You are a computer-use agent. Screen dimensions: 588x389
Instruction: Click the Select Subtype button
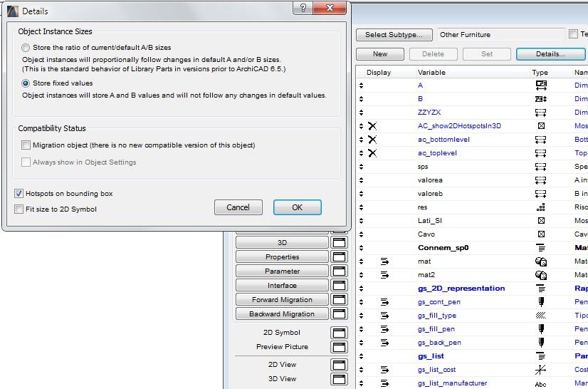tap(394, 34)
